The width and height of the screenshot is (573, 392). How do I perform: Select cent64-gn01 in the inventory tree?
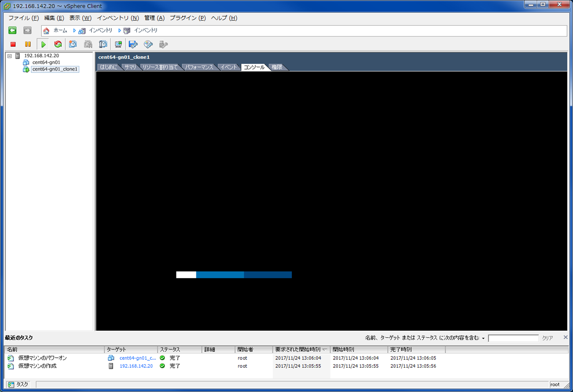(x=46, y=62)
